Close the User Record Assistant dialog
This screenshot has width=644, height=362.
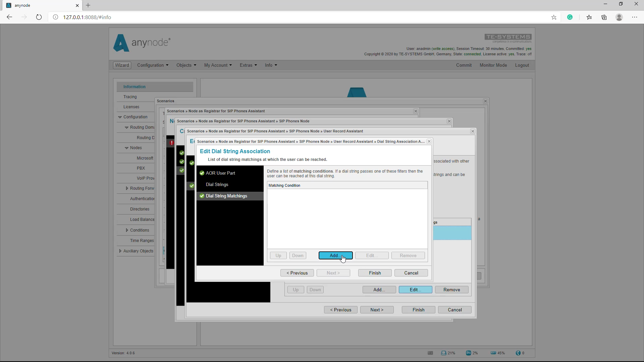[473, 131]
